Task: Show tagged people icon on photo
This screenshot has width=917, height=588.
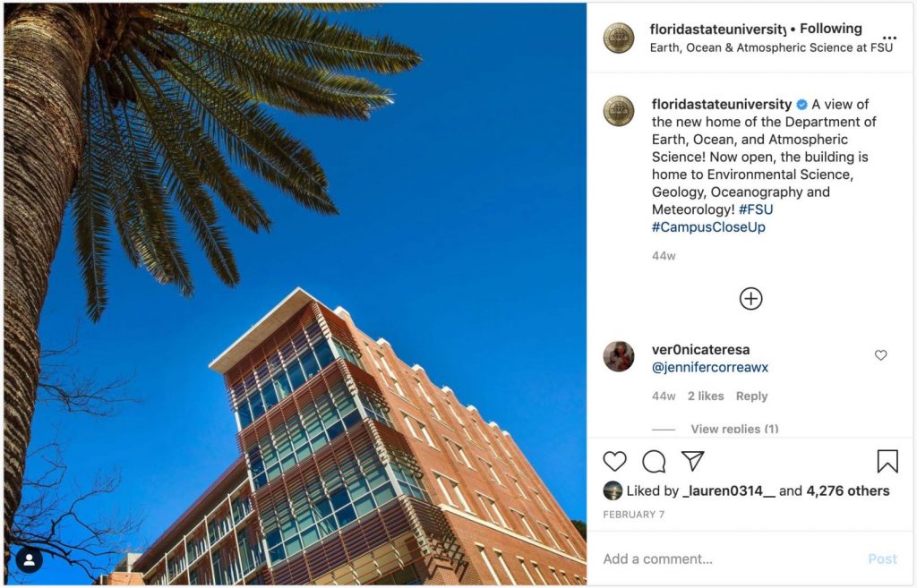Action: tap(30, 560)
